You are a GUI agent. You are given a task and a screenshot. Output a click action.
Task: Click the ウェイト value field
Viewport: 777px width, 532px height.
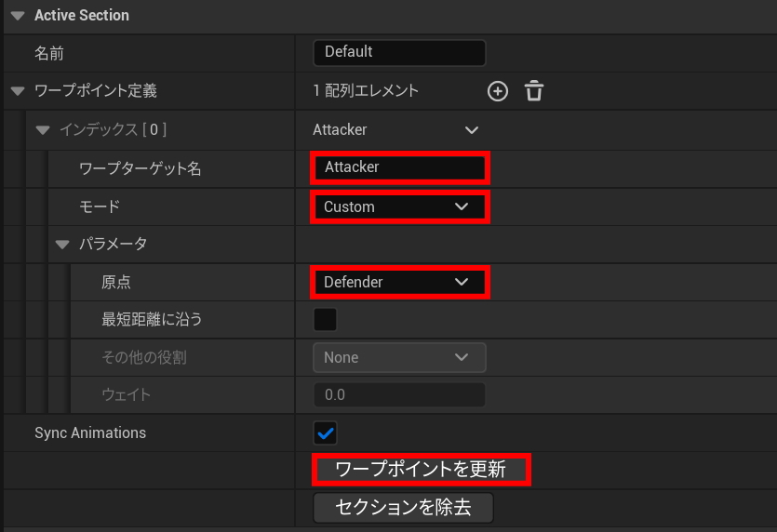398,394
